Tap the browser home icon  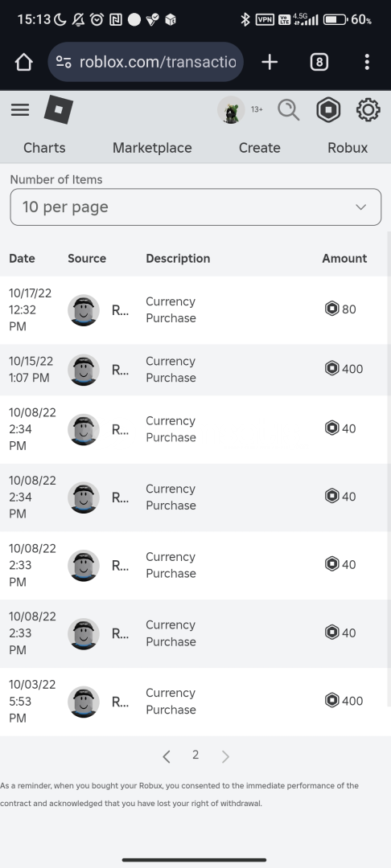click(24, 62)
